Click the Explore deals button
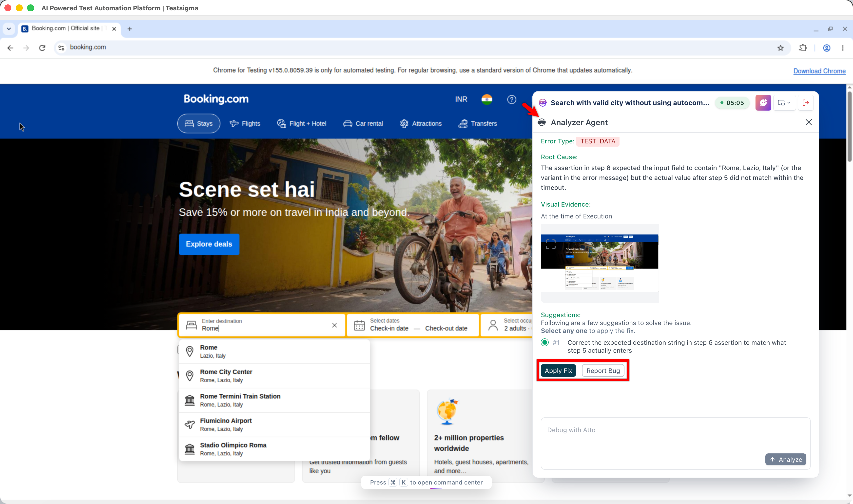The image size is (853, 504). pos(209,244)
